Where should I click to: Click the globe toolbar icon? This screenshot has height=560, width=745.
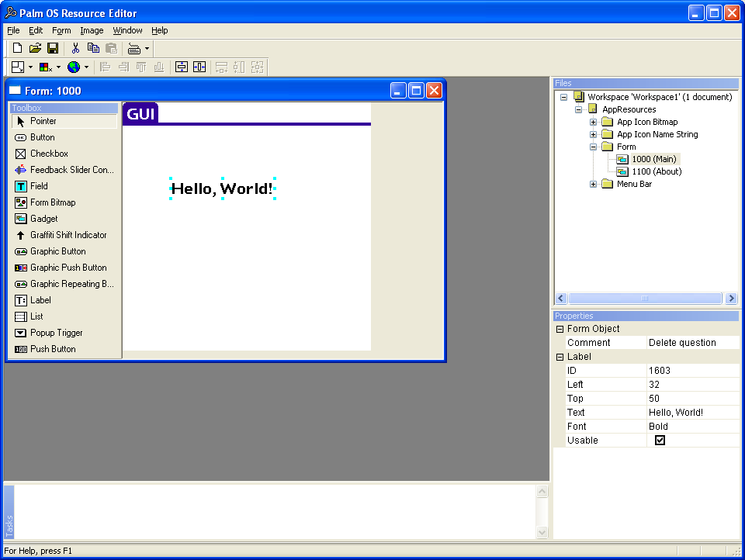pyautogui.click(x=74, y=67)
